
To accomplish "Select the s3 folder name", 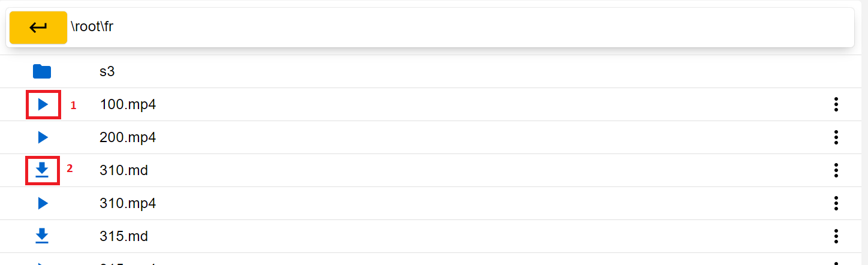I will coord(107,72).
